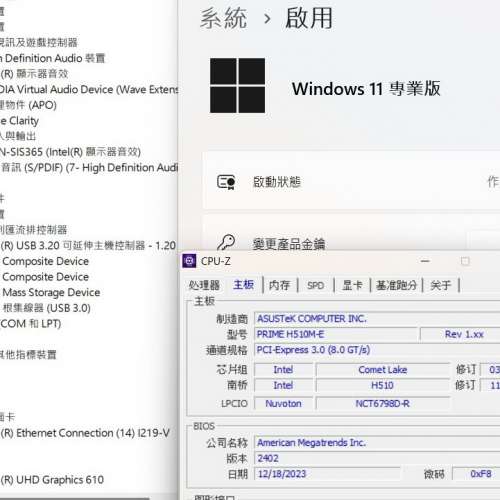
Task: Select the N-SIS365 (Intel(R) 顯示器音效) entry
Action: click(70, 152)
